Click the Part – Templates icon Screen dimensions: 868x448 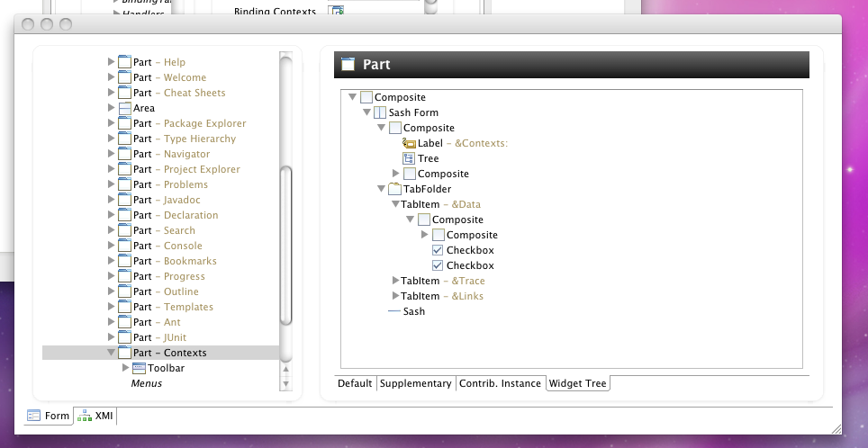(x=124, y=307)
